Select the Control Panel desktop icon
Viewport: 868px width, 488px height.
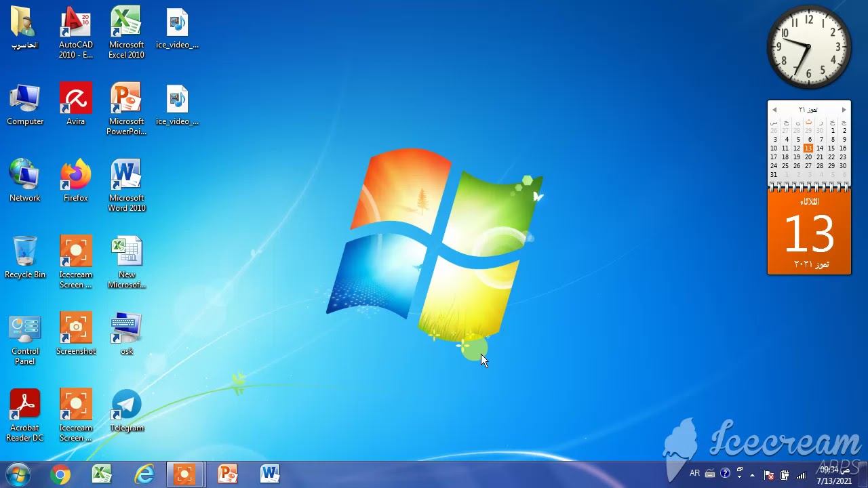(x=25, y=339)
